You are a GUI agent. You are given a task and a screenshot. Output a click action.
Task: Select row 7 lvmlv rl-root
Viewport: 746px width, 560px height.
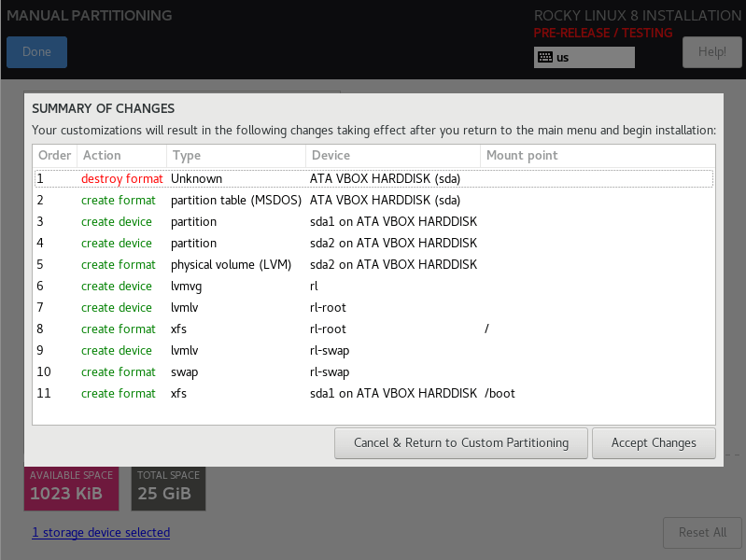[373, 307]
